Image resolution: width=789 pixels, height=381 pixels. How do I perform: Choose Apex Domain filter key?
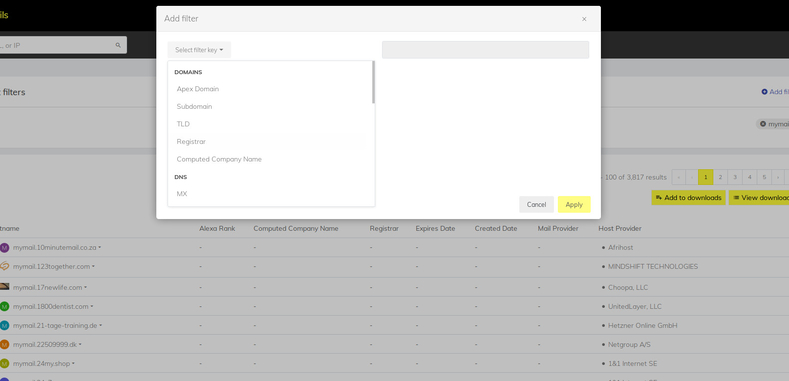point(198,89)
